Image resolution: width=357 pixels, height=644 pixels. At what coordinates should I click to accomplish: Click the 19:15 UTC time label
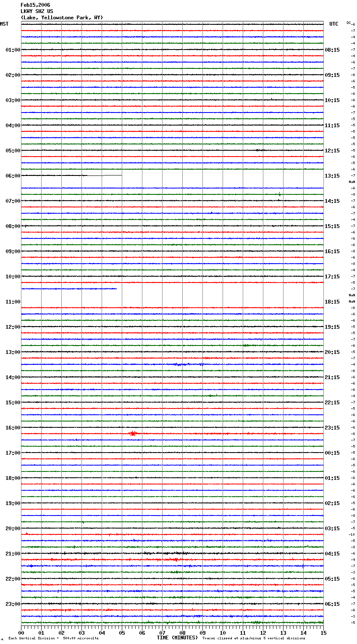332,327
